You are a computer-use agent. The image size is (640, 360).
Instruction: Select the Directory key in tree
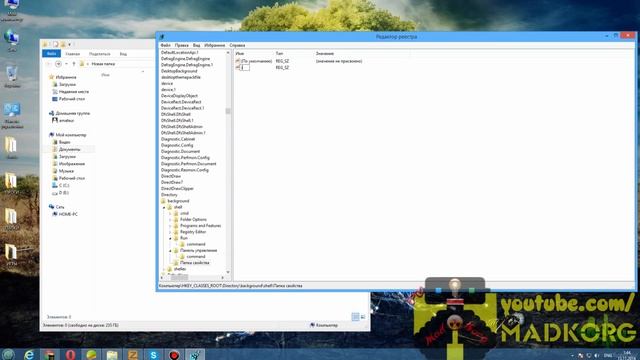169,195
